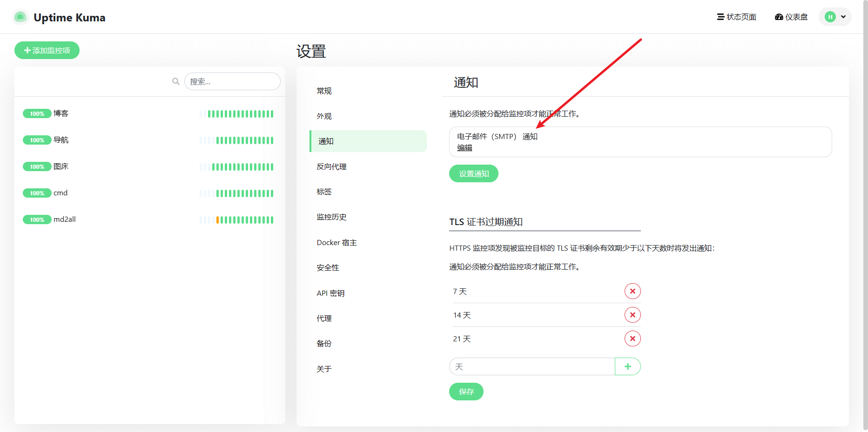Select the 安全性 security section

pos(328,267)
